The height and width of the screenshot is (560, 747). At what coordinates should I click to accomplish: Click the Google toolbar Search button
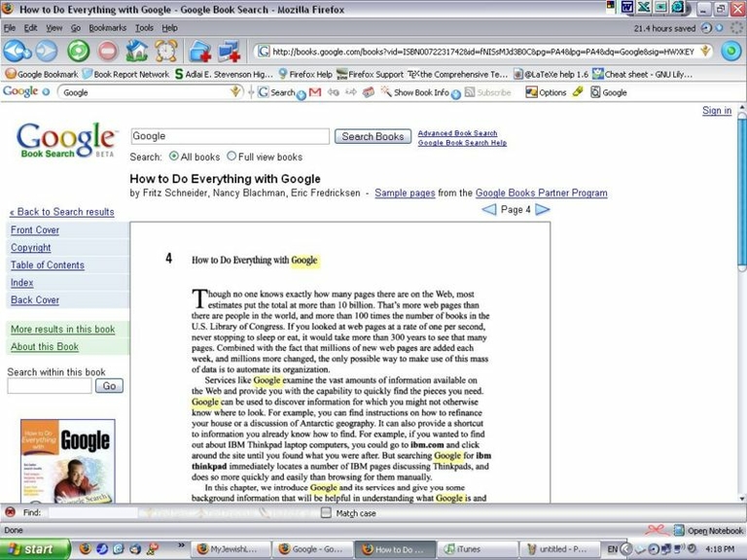[x=277, y=92]
